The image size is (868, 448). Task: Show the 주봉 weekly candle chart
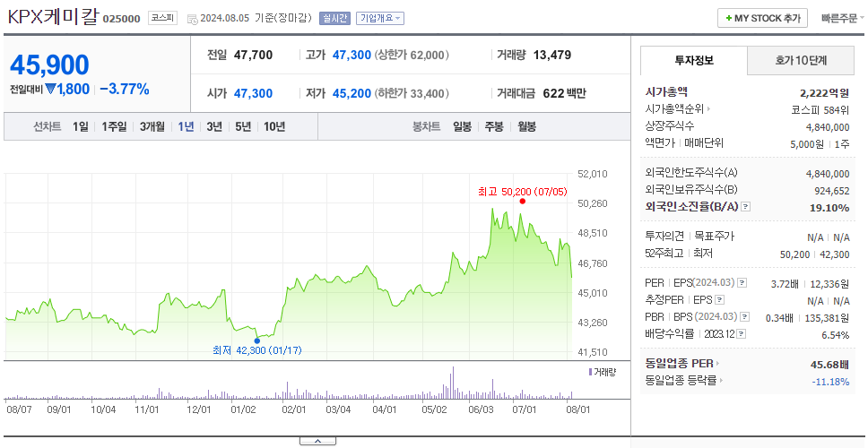[494, 126]
